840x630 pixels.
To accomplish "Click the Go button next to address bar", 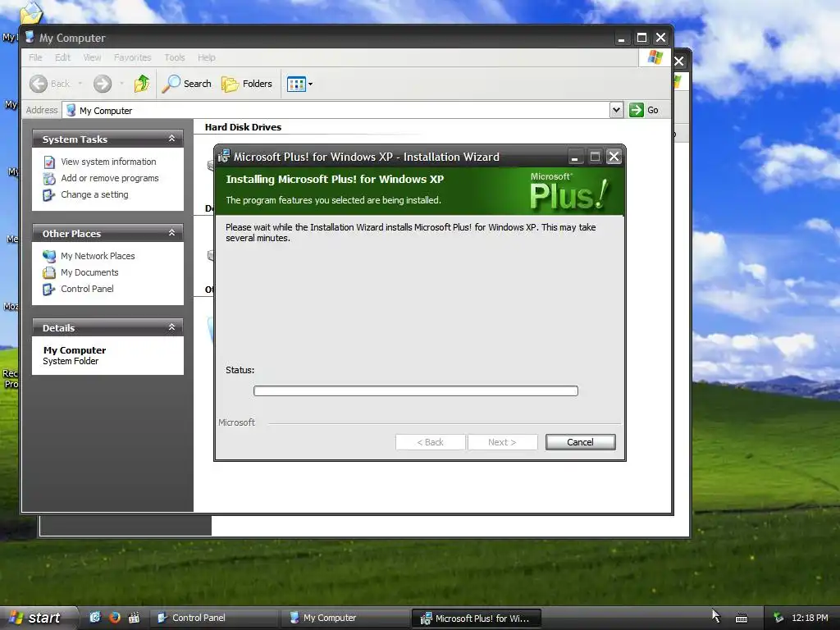I will pos(644,110).
